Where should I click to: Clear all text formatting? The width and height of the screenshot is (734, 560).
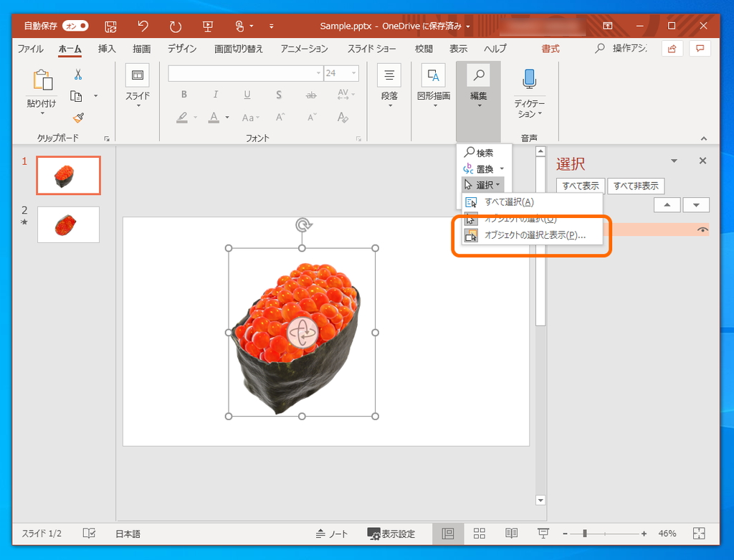343,117
